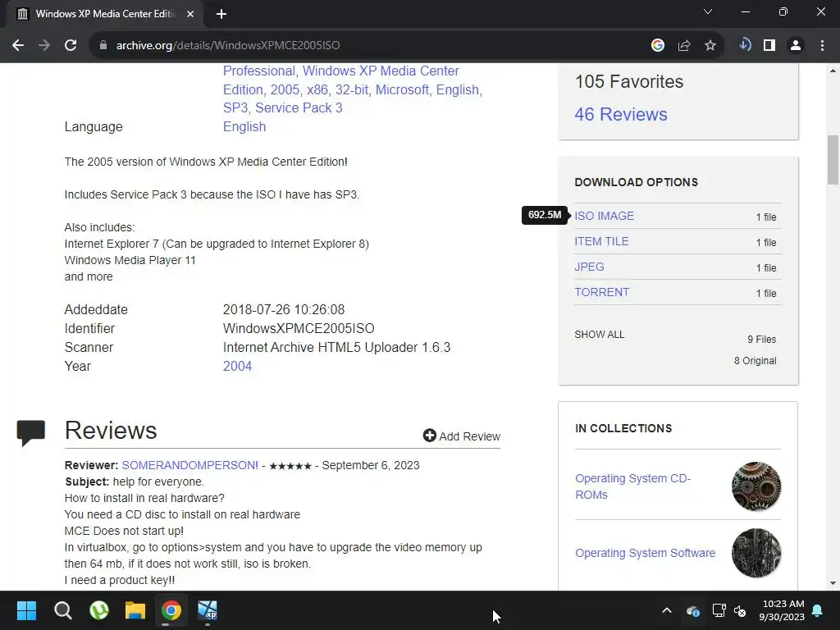Select the Windows XP Media Center tab
The height and width of the screenshot is (630, 840).
[104, 14]
